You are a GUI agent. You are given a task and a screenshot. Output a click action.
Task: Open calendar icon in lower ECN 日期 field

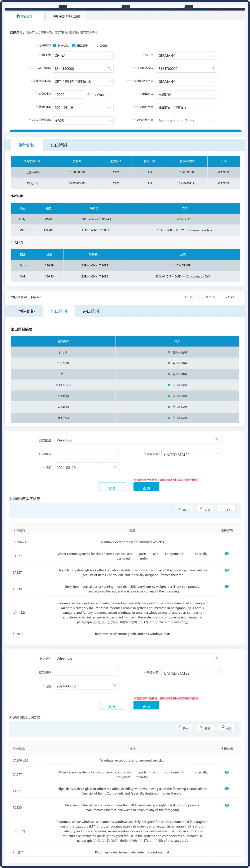click(114, 685)
